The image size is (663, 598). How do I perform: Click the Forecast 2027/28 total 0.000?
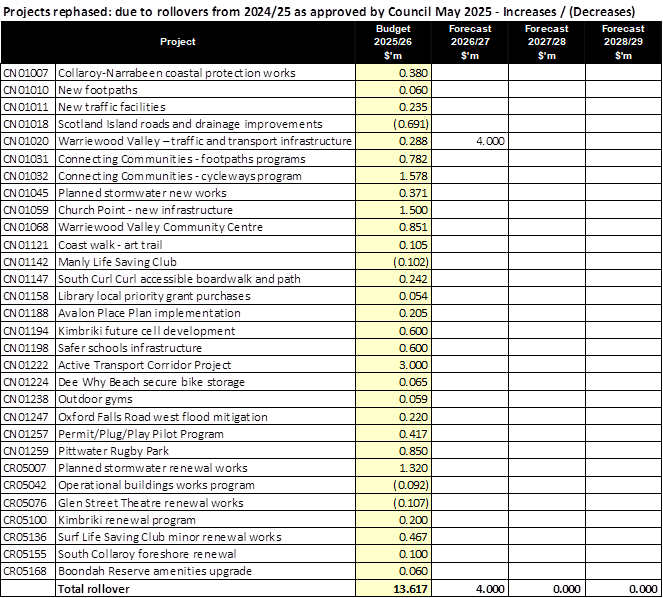point(567,589)
